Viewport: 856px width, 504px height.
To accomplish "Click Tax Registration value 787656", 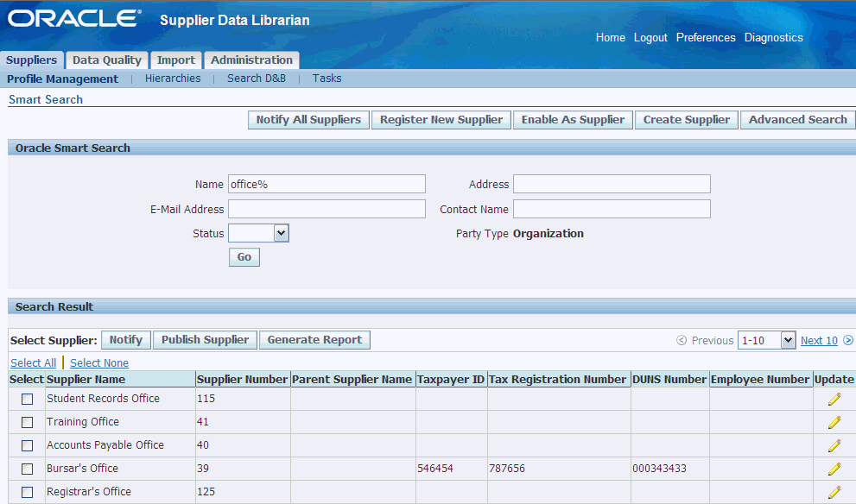I will [x=507, y=469].
